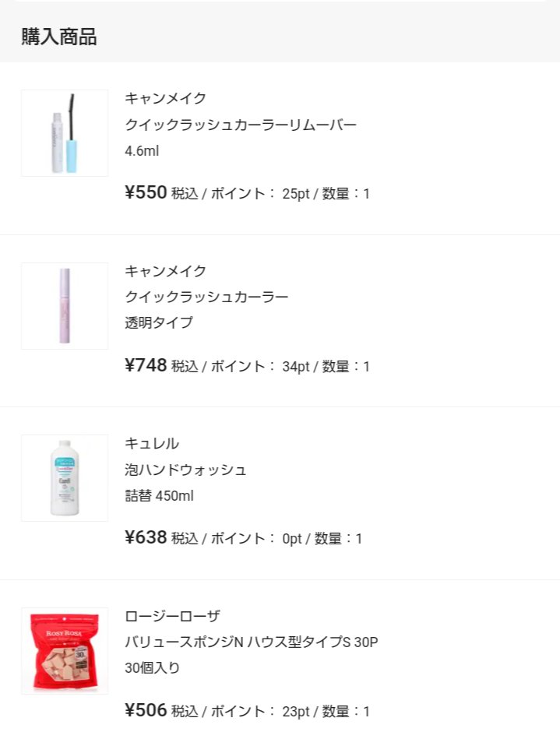This screenshot has width=560, height=746.
Task: Select the キャンメイク brand above 透明タイプ item
Action: point(165,271)
